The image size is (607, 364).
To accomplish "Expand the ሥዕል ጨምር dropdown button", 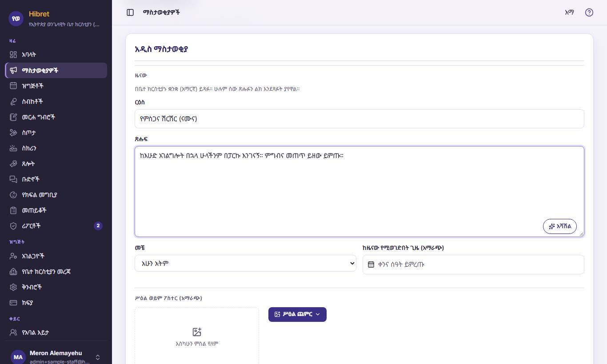I will coord(297,314).
